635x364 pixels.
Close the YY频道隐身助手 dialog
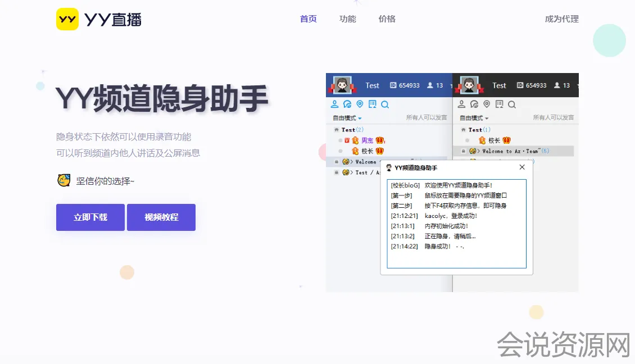pos(522,167)
